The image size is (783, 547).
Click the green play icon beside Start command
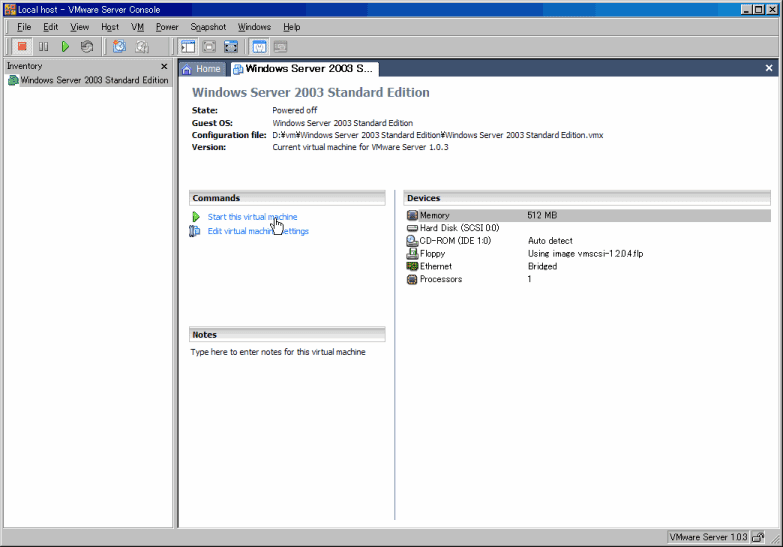196,217
